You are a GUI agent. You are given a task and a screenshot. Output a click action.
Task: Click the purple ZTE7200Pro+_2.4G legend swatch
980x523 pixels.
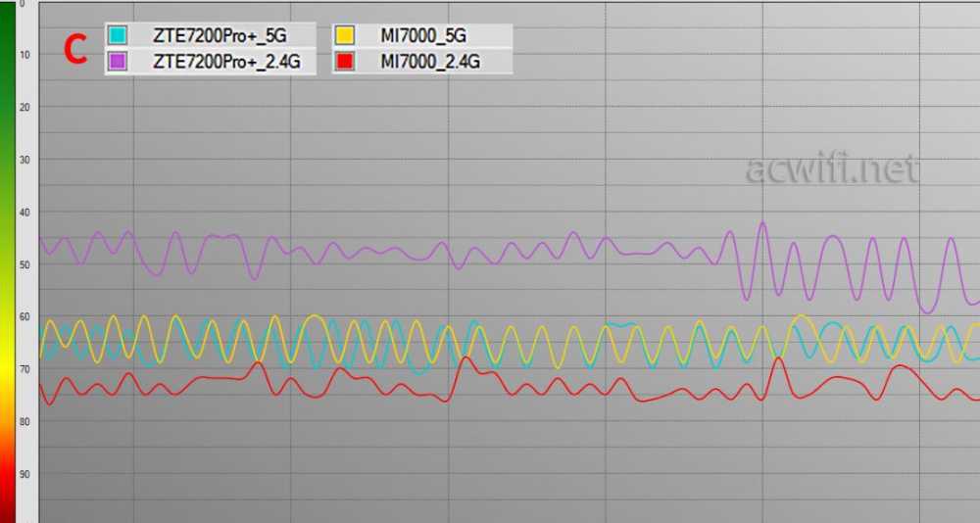tap(118, 63)
